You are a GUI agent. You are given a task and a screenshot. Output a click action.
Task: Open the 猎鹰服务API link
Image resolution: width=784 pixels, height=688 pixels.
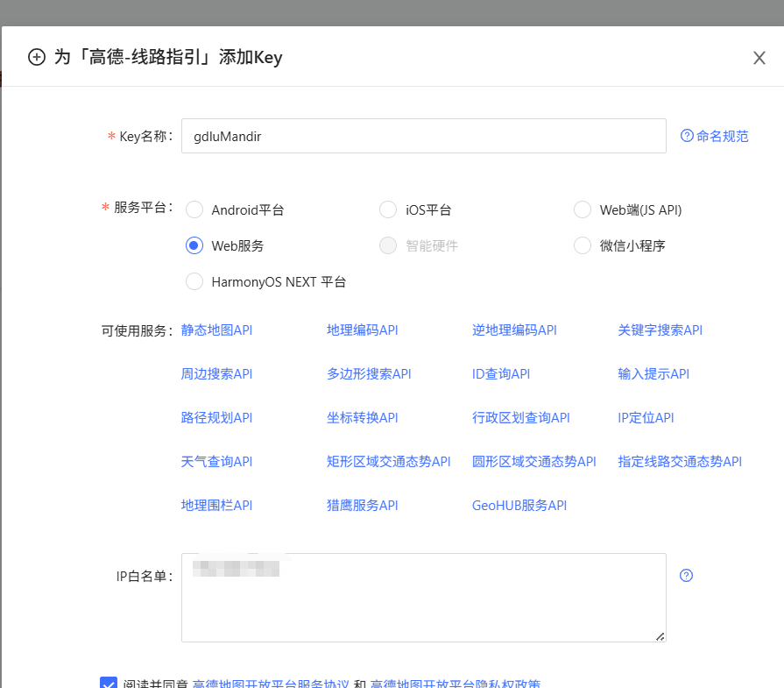(x=362, y=506)
